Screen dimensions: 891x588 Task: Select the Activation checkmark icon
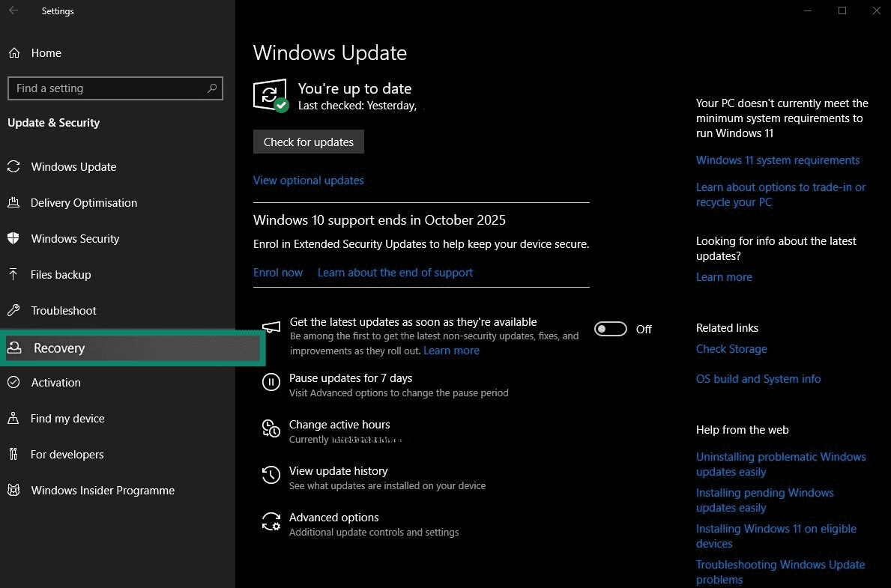[x=14, y=382]
